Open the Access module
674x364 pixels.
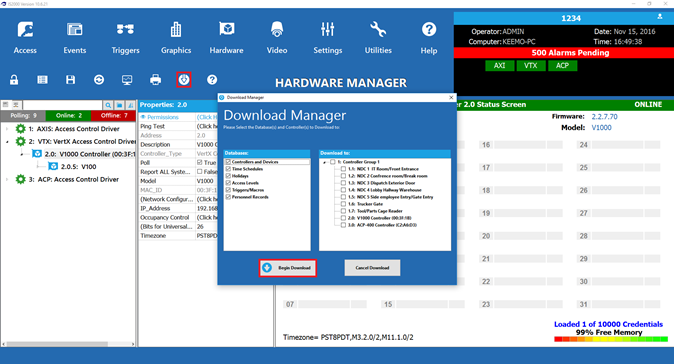tap(25, 38)
